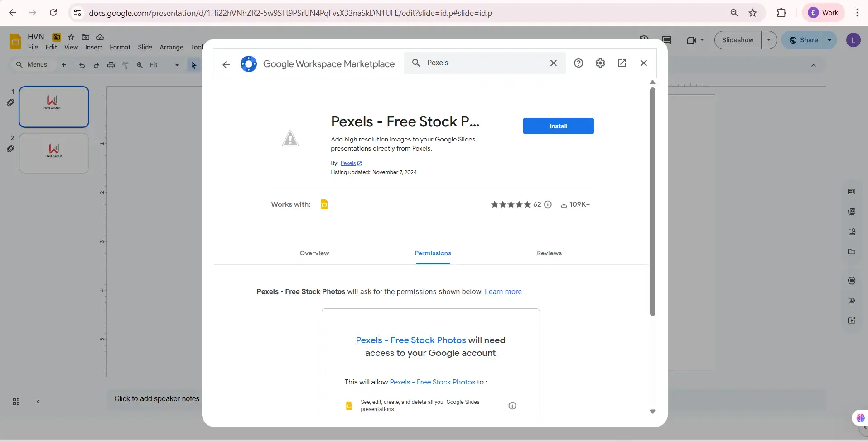The width and height of the screenshot is (868, 442).
Task: Open Marketplace settings gear icon
Action: (x=600, y=63)
